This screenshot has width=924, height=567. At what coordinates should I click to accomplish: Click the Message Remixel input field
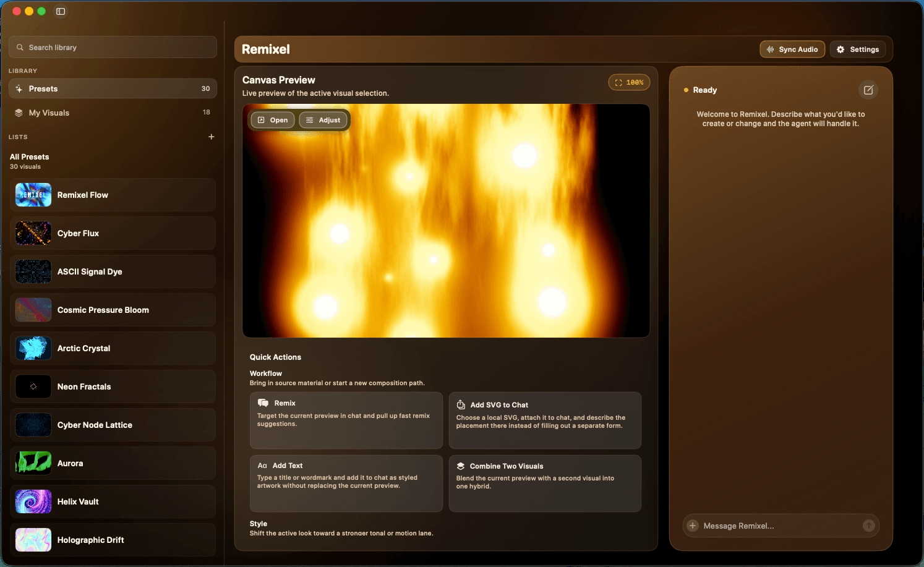pos(781,526)
